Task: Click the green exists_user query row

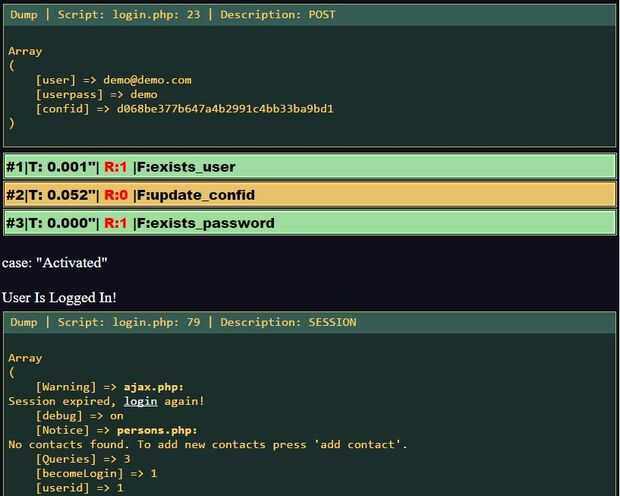Action: pyautogui.click(x=309, y=166)
